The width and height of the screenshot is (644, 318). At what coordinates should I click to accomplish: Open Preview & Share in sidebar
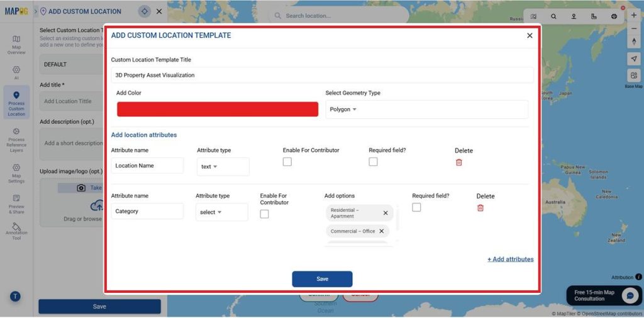pos(16,204)
